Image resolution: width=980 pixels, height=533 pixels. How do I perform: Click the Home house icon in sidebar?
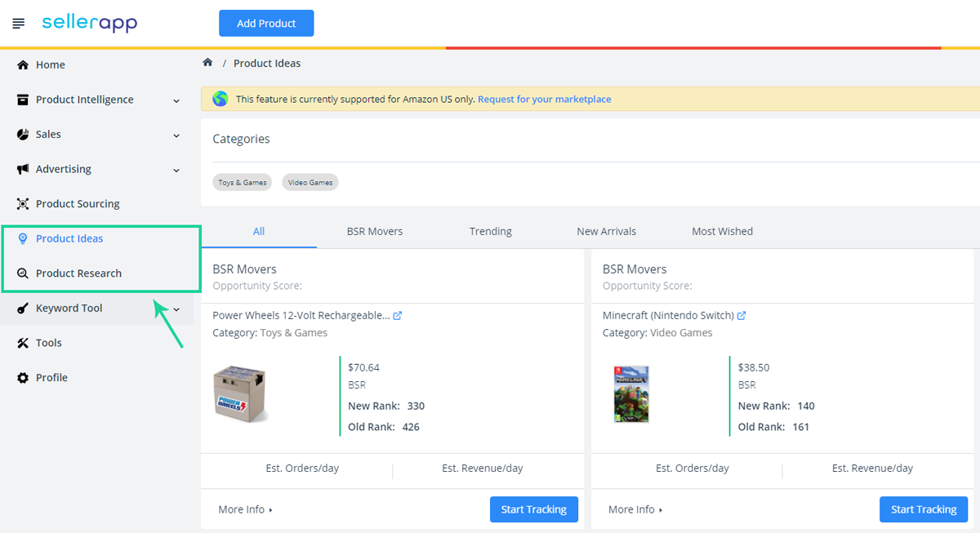pos(23,64)
